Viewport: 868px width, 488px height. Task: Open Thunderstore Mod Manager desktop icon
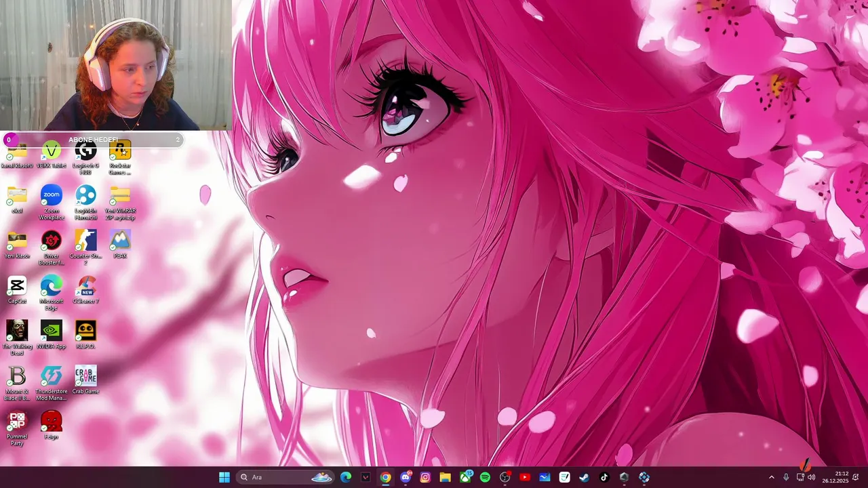[x=52, y=383]
